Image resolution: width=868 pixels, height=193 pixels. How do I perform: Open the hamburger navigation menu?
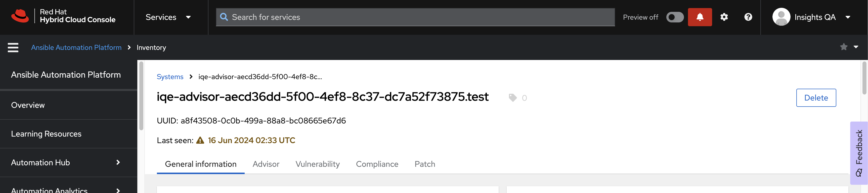(13, 48)
